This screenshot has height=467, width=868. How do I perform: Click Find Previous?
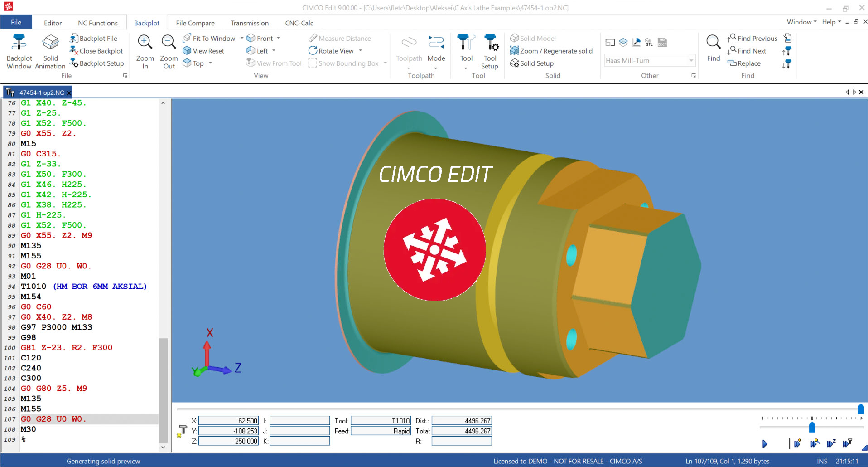pyautogui.click(x=752, y=38)
